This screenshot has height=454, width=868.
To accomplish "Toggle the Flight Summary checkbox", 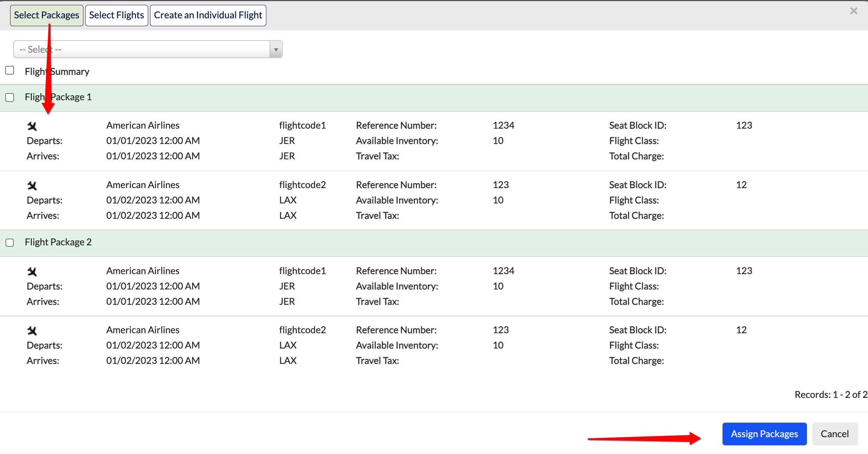I will click(10, 70).
